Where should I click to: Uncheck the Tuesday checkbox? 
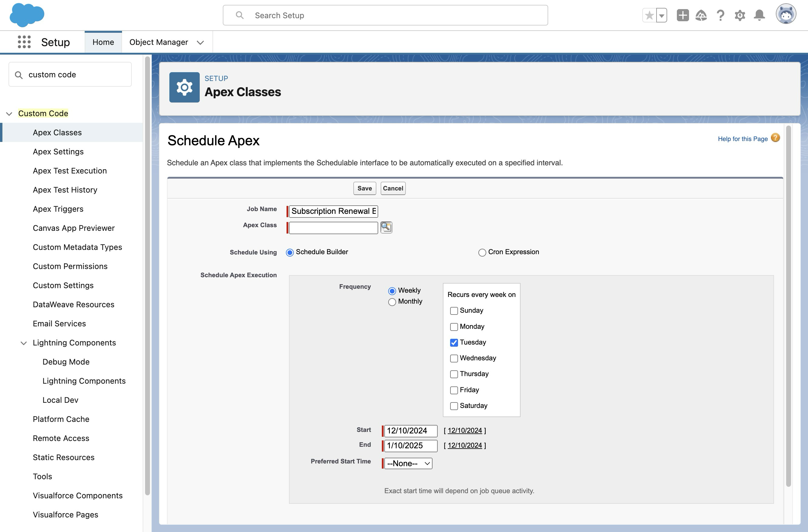[454, 343]
